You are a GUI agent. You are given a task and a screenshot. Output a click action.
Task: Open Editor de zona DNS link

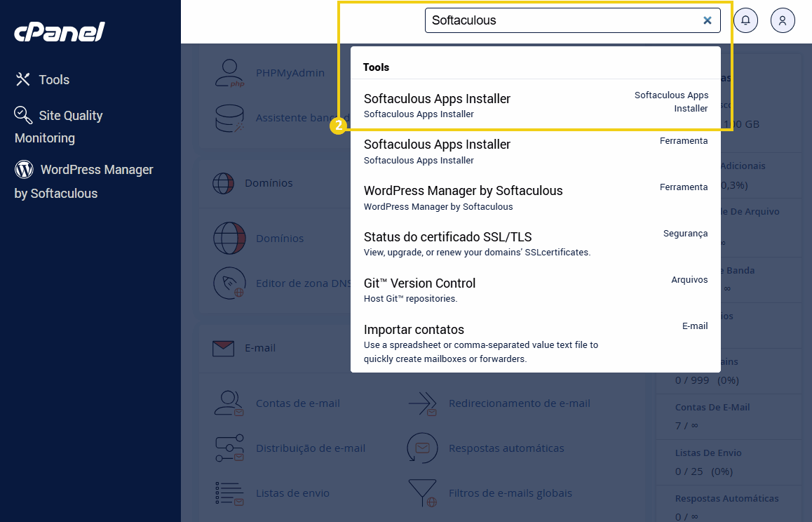coord(303,283)
